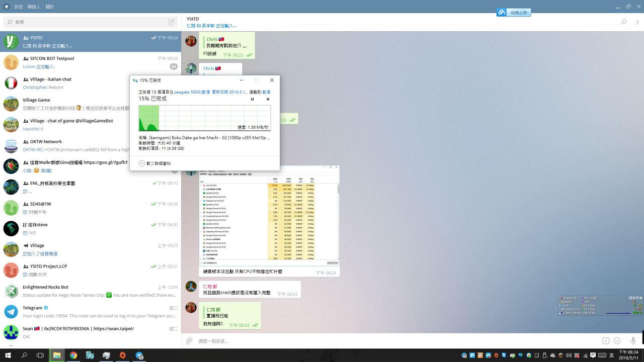Click the unread badge 64 on SITCON chat
This screenshot has width=644, height=362.
pos(174,66)
